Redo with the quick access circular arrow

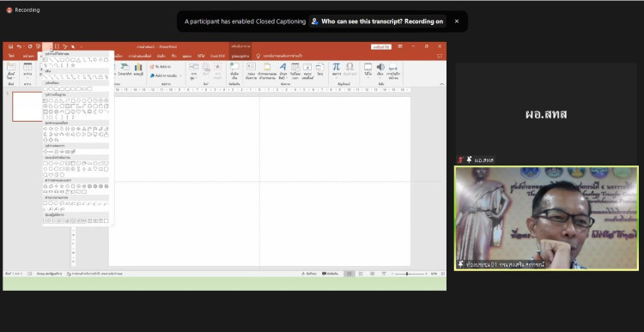tap(30, 47)
